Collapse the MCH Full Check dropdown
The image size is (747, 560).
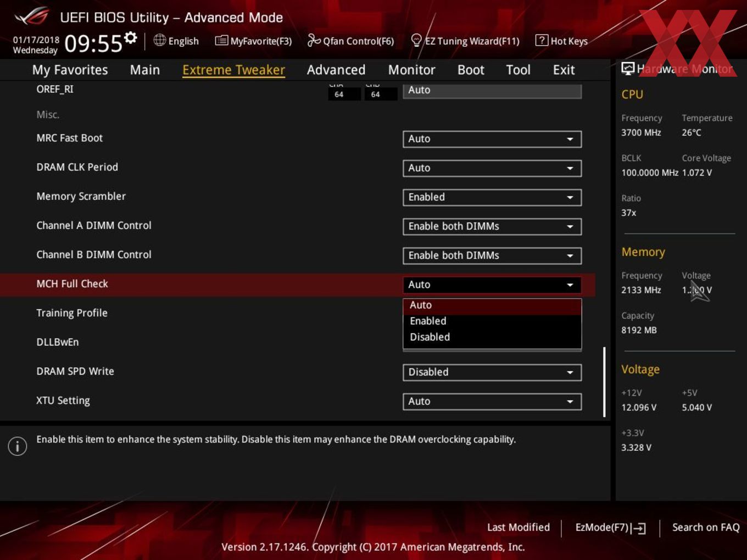click(x=492, y=284)
